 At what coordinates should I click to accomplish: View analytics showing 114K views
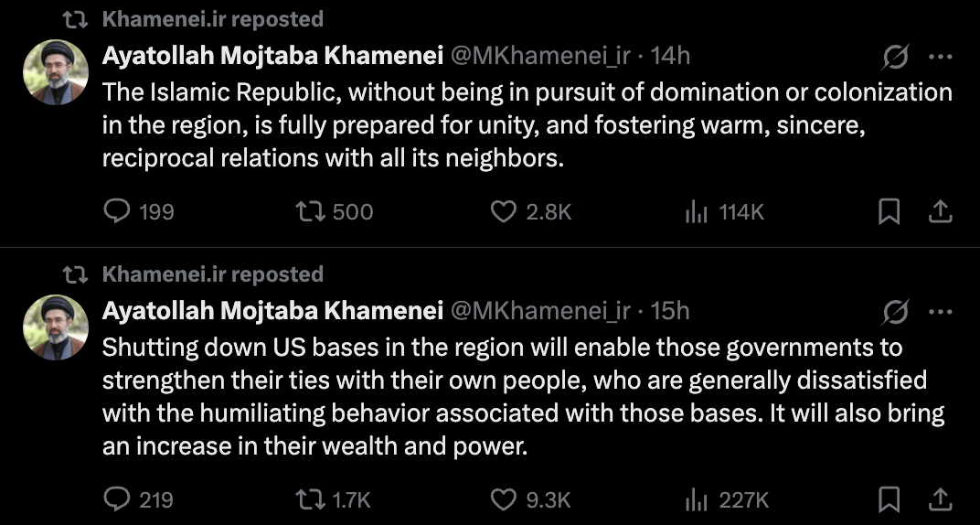pyautogui.click(x=698, y=212)
